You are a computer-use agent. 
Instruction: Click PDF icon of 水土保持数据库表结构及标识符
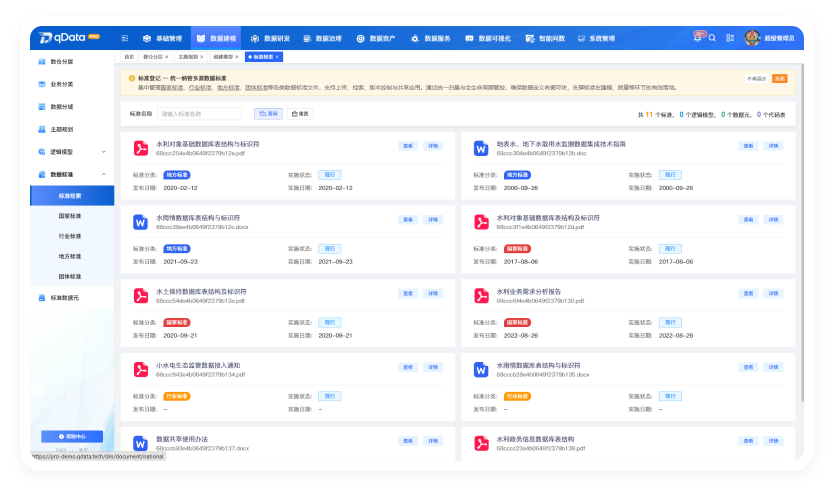pos(140,296)
